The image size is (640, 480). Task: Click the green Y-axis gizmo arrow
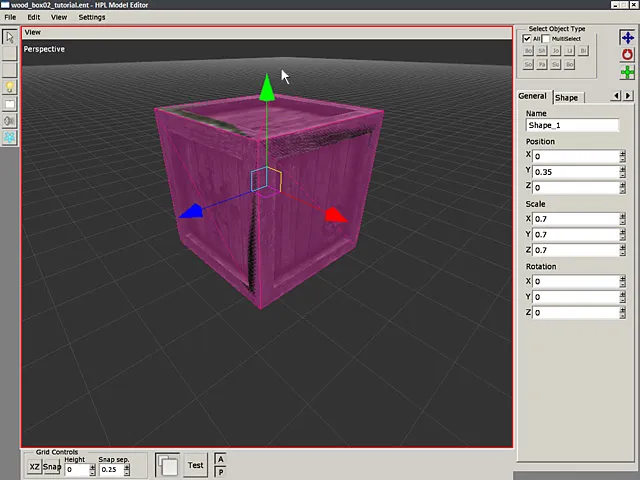(x=266, y=88)
